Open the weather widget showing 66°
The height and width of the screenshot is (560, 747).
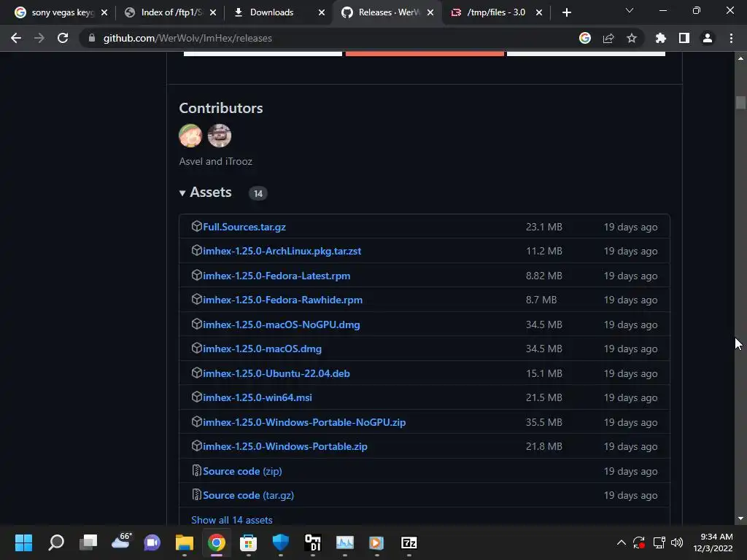coord(121,542)
